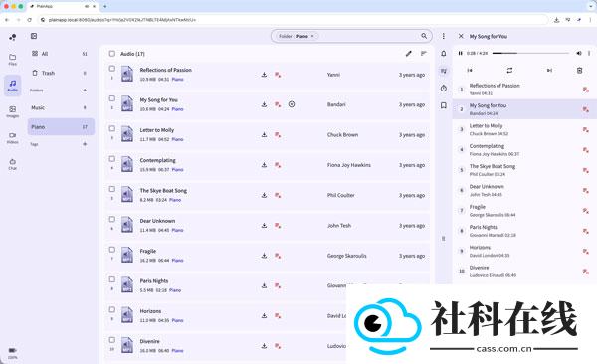This screenshot has width=597, height=364.
Task: Download Divenire audio file
Action: [x=264, y=346]
